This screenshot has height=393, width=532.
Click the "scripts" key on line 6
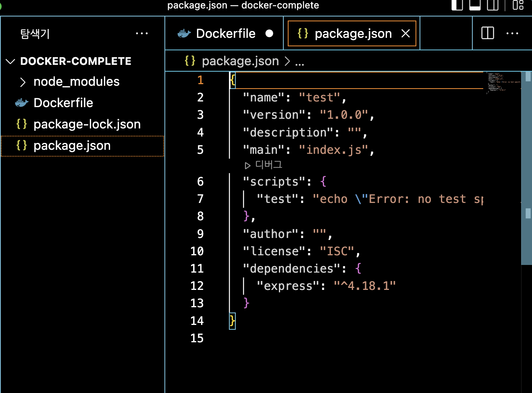[x=274, y=182]
